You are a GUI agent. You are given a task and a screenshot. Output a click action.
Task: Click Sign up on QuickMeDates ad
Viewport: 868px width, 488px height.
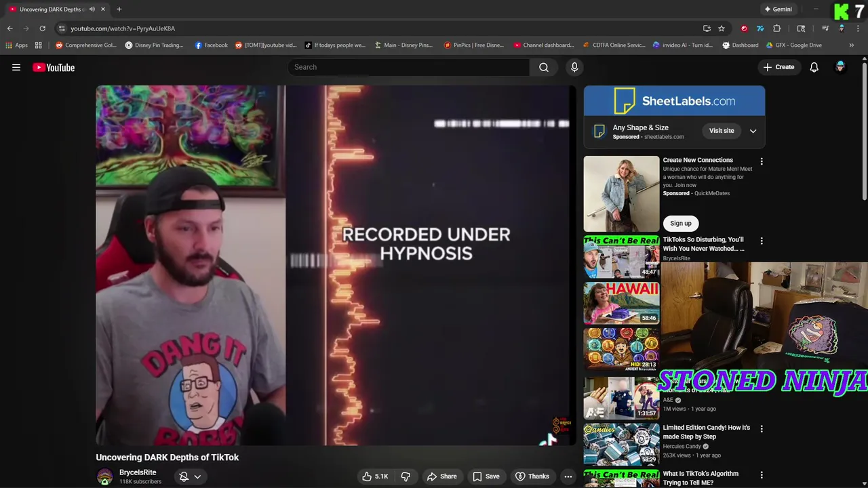pyautogui.click(x=681, y=224)
